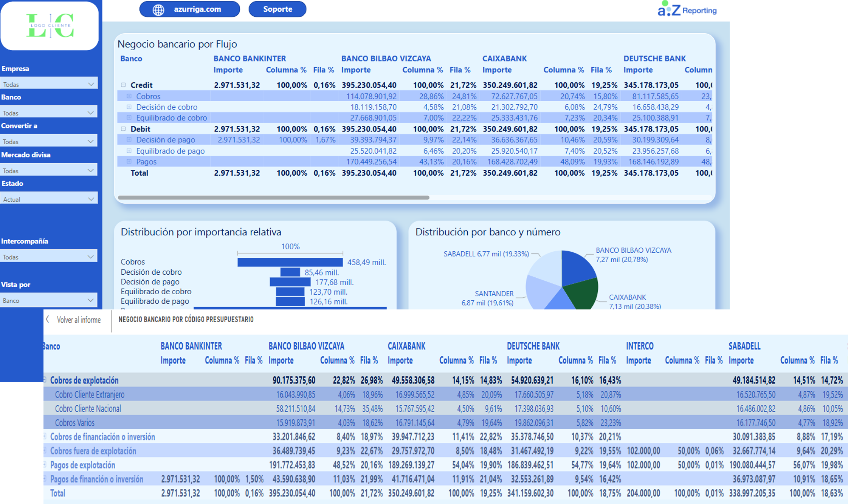Open the Empresa dropdown
The width and height of the screenshot is (848, 504).
point(49,84)
